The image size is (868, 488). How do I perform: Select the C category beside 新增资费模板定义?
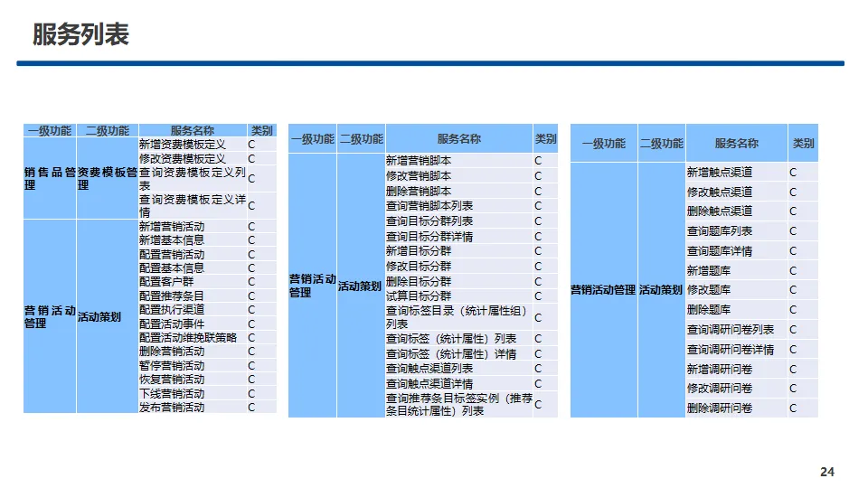pos(251,145)
